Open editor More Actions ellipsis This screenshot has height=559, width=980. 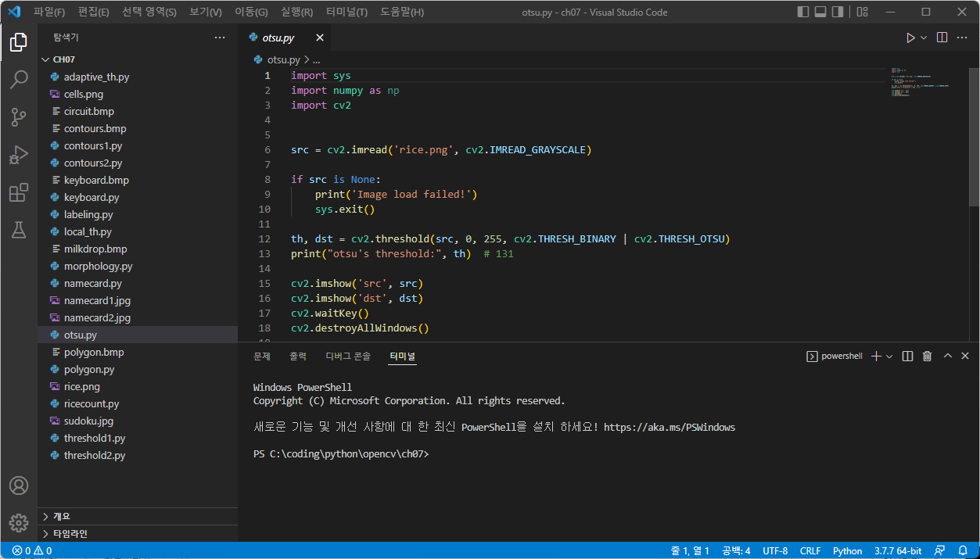964,38
